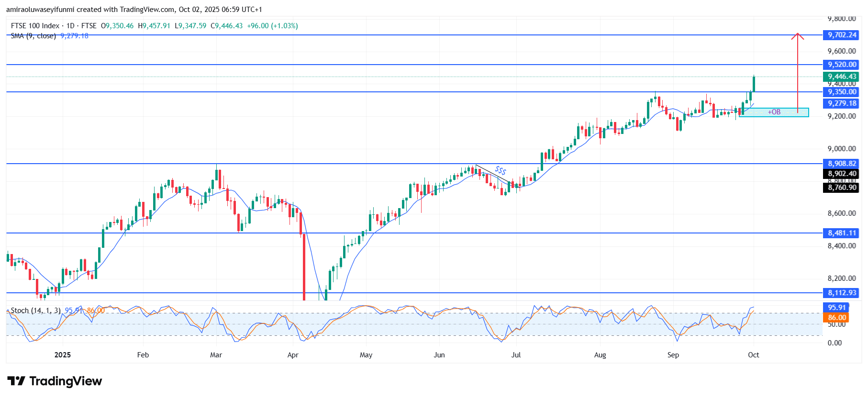Click the 9,702.24 target price label
Image resolution: width=868 pixels, height=399 pixels.
[x=842, y=35]
